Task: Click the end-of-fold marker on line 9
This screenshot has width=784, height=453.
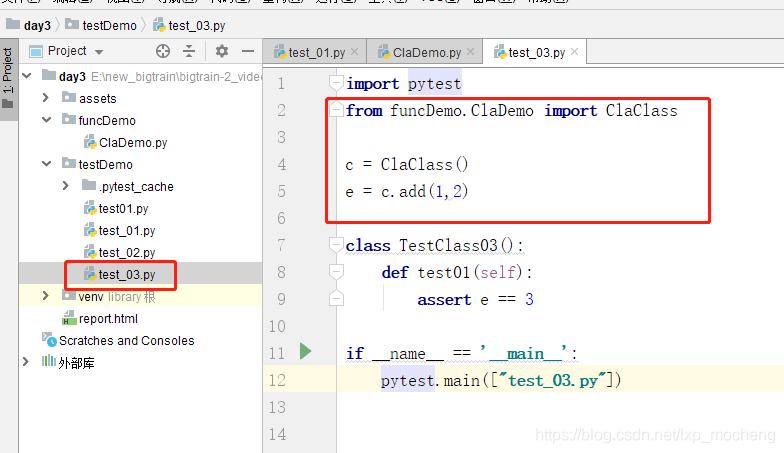Action: (x=336, y=298)
